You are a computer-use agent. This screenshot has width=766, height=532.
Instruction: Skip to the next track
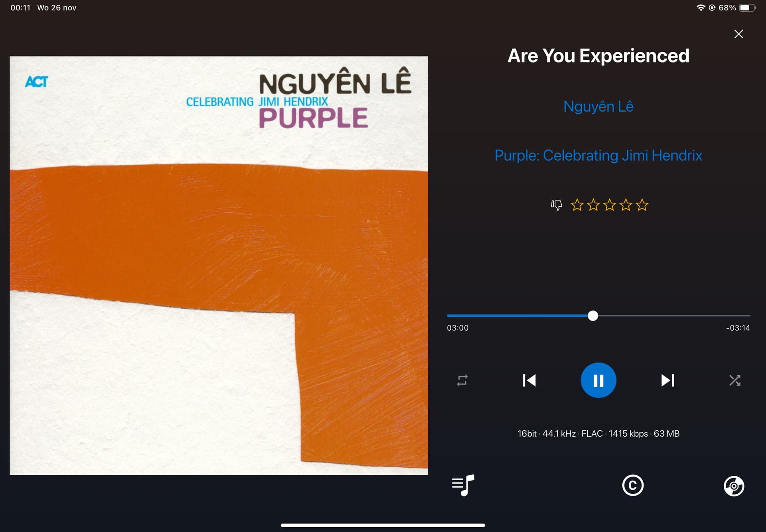click(x=667, y=380)
